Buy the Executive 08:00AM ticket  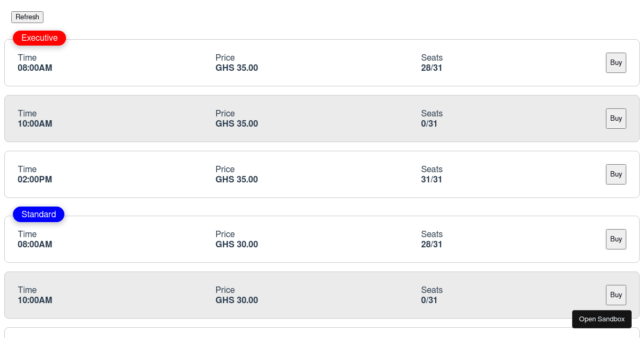(616, 63)
